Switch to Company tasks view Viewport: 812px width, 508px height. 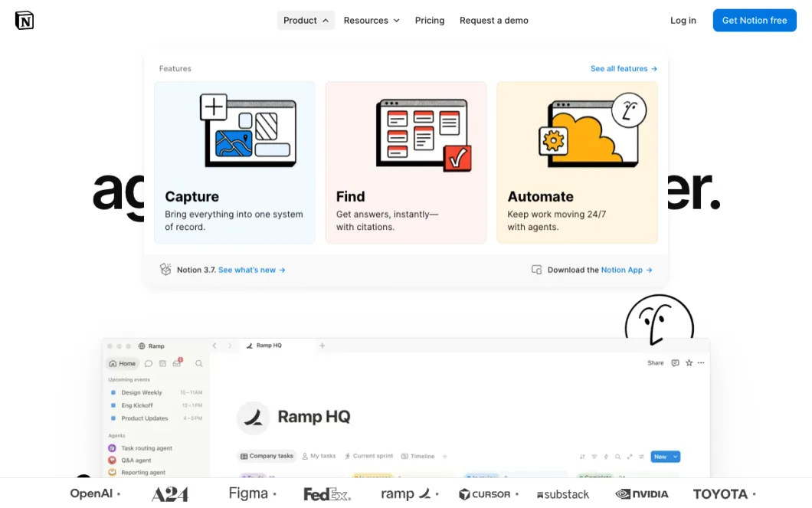267,456
